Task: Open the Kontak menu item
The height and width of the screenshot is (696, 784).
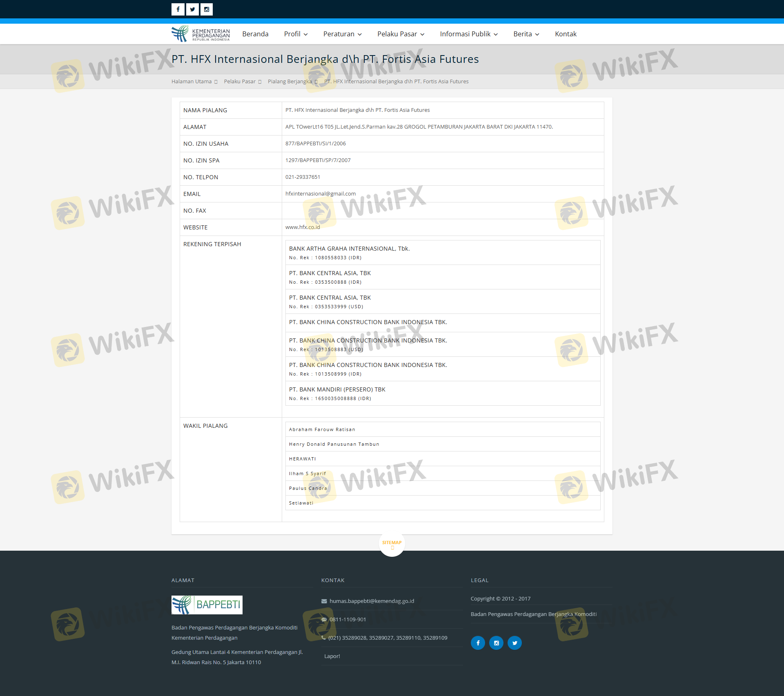Action: [x=566, y=34]
